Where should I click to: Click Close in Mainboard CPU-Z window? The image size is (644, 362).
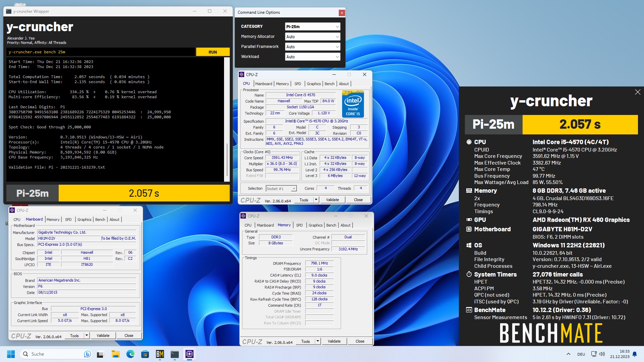129,336
